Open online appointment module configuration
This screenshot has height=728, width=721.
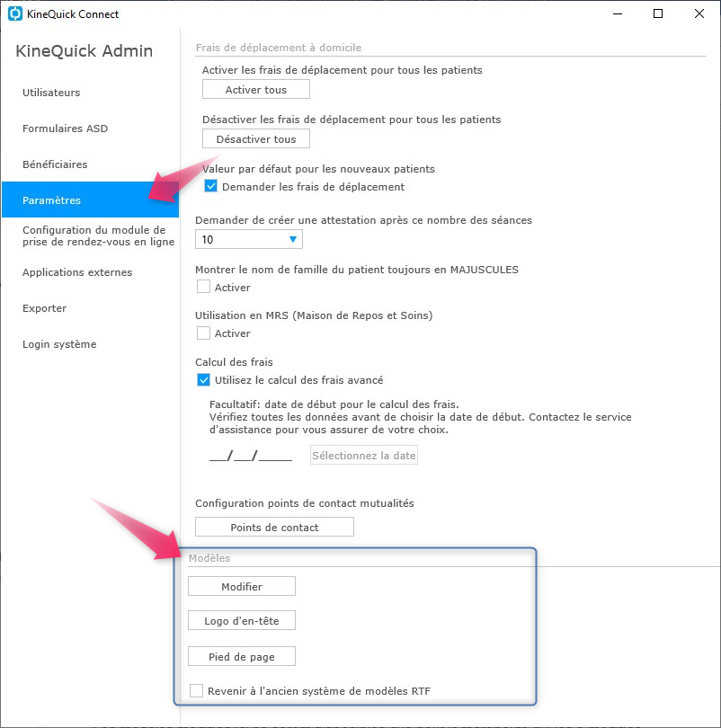98,235
